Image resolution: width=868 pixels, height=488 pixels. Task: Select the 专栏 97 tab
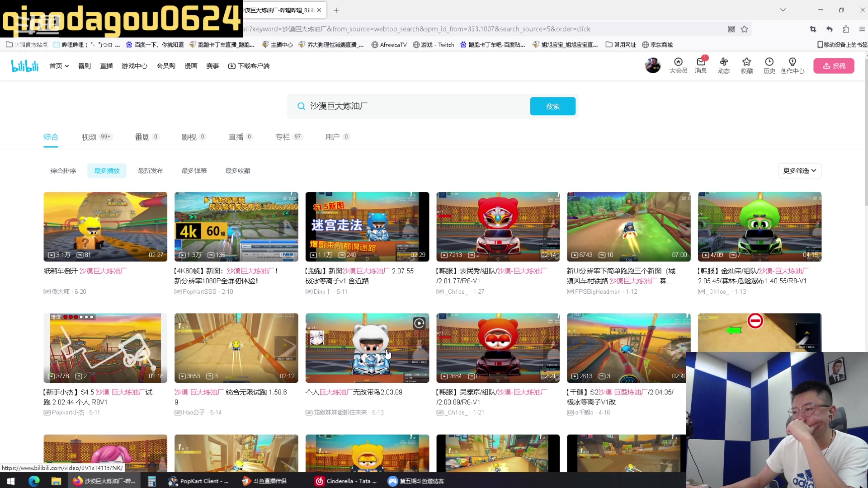[289, 137]
